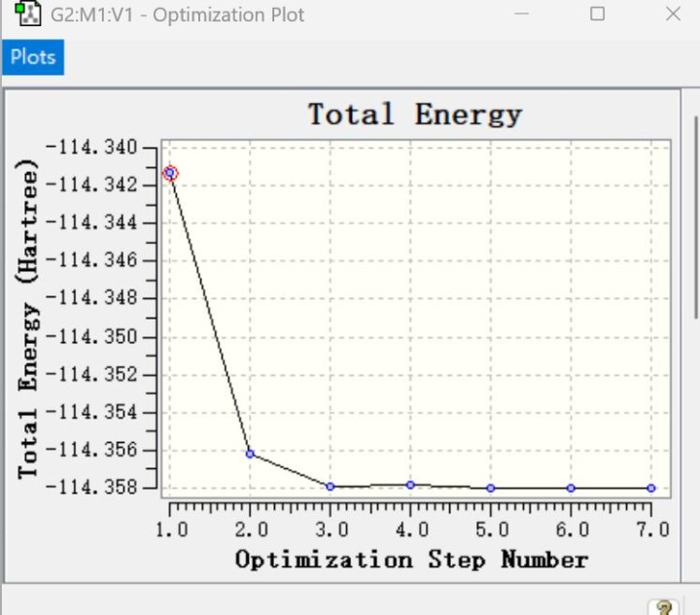Click the help question mark icon

[664, 607]
